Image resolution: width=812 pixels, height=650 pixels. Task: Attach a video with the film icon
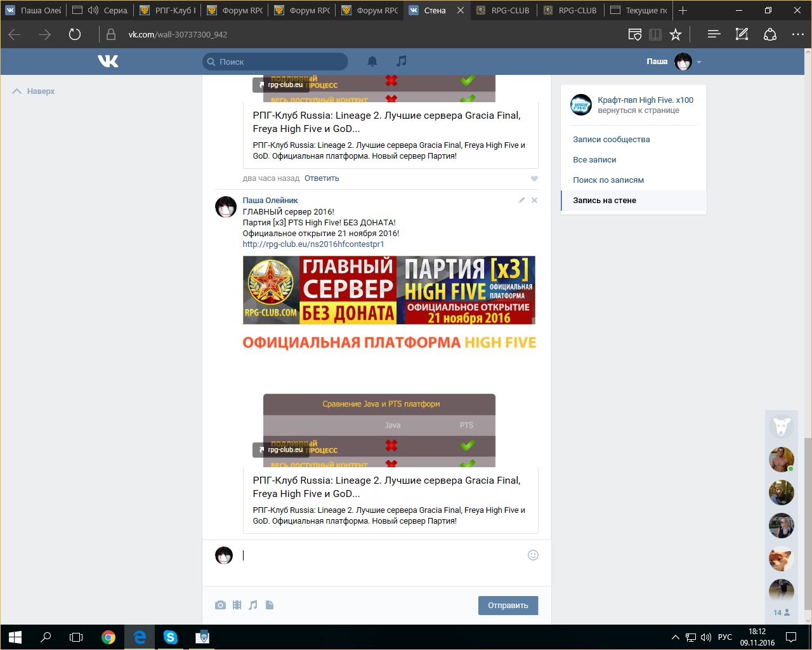pos(237,605)
